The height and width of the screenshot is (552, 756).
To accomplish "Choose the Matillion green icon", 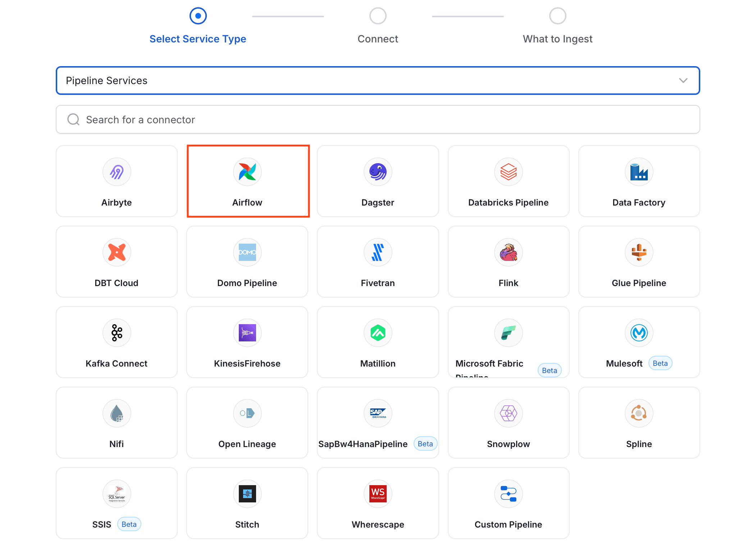I will pyautogui.click(x=378, y=333).
